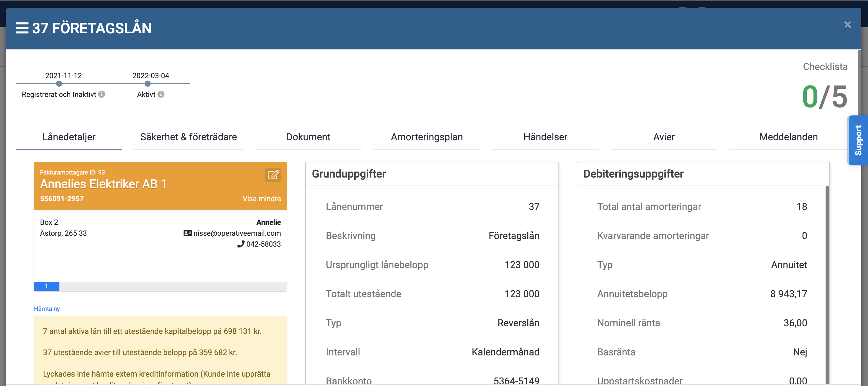This screenshot has height=386, width=868.
Task: Click the email contact card icon
Action: click(x=187, y=233)
